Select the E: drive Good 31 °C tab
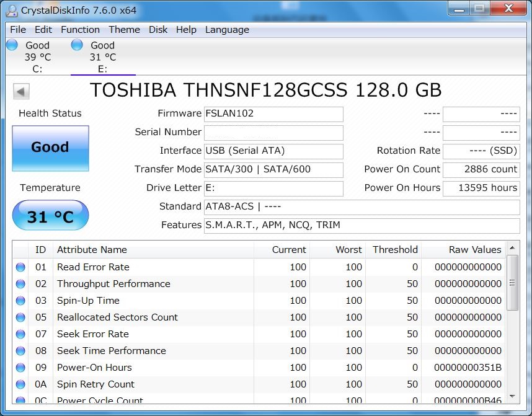532x416 pixels. (x=103, y=56)
